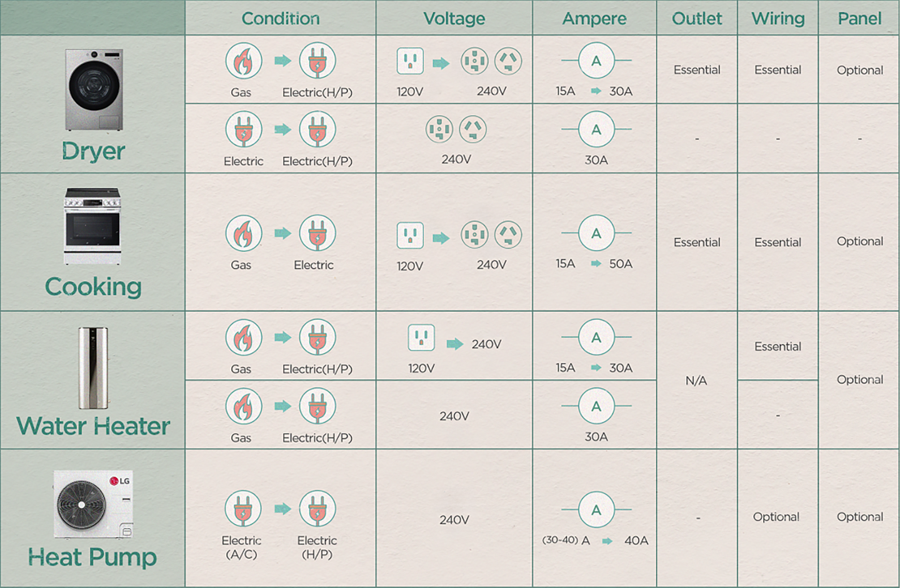900x588 pixels.
Task: Select the 120V outlet icon in Water Heater row
Action: [420, 336]
